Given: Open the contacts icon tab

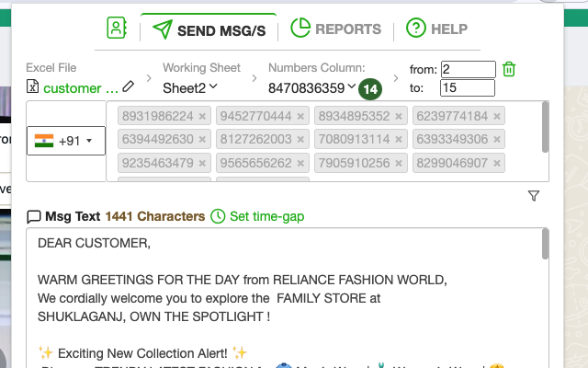Looking at the screenshot, I should tap(117, 29).
